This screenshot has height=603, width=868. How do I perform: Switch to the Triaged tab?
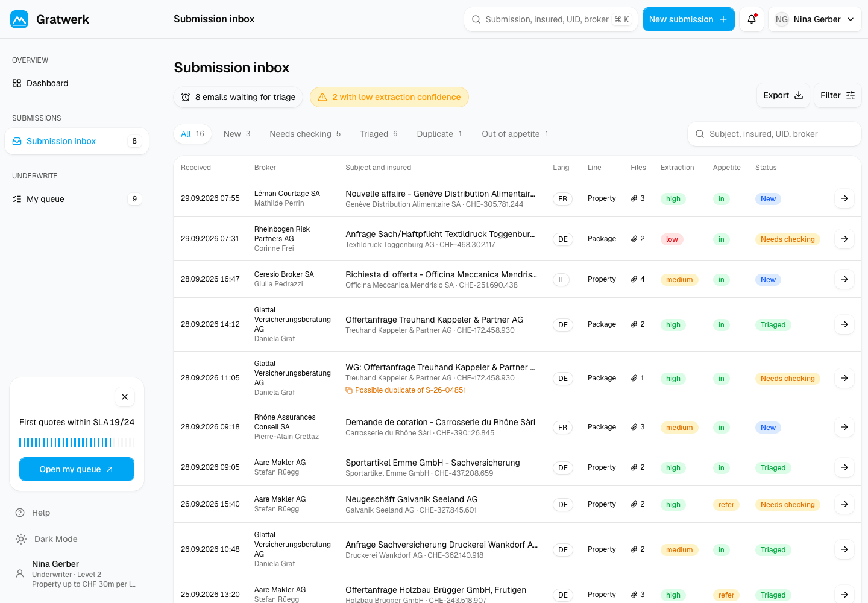point(379,134)
